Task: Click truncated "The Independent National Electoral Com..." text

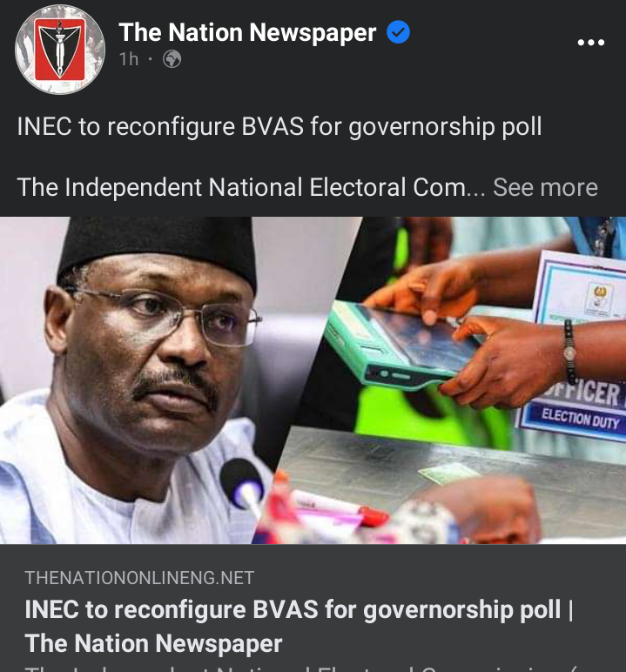Action: coord(252,187)
